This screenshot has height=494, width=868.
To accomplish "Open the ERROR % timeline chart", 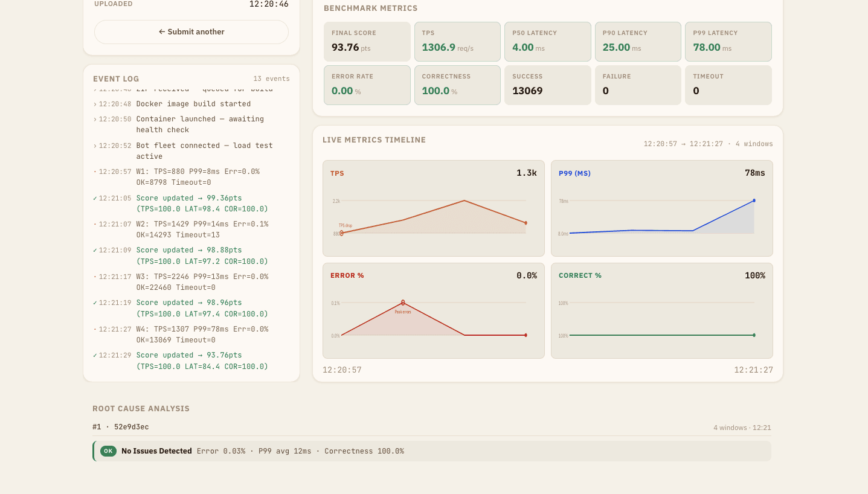I will click(x=434, y=310).
